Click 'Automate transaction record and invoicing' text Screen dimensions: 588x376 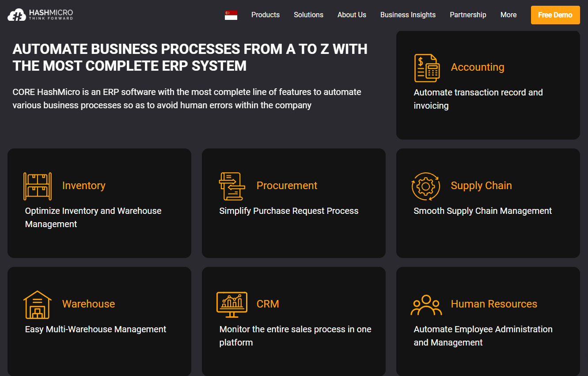tap(478, 99)
